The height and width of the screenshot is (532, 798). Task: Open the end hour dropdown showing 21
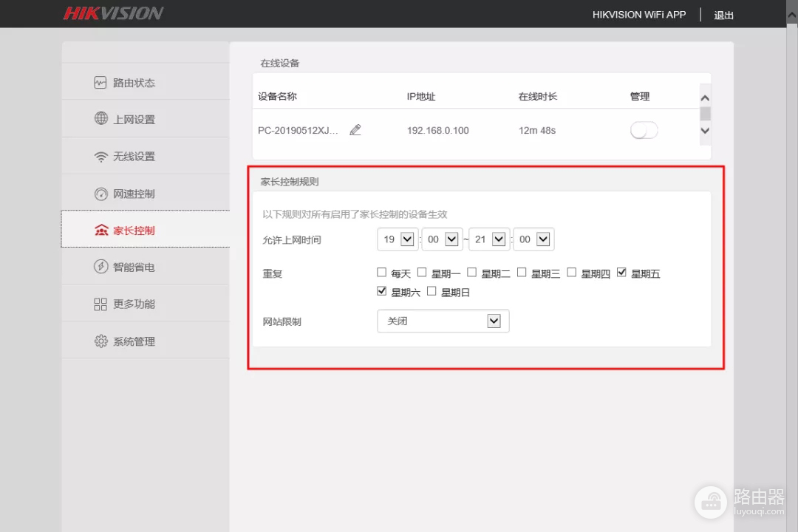[488, 239]
